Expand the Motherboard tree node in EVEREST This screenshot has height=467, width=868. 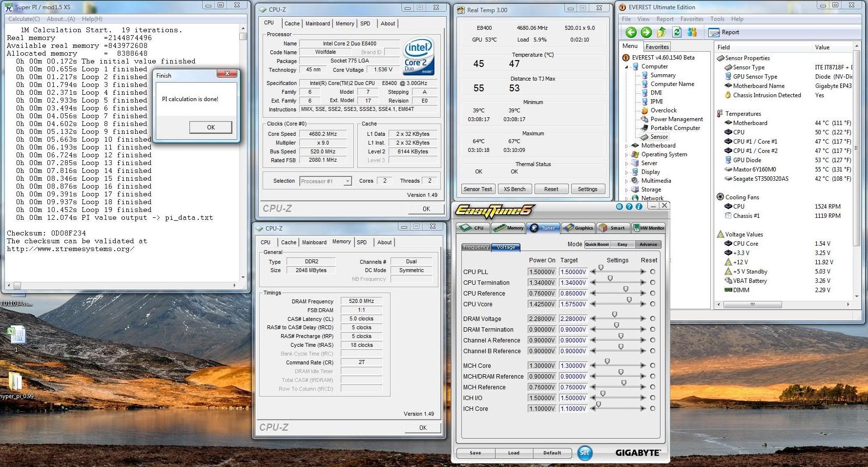point(627,146)
